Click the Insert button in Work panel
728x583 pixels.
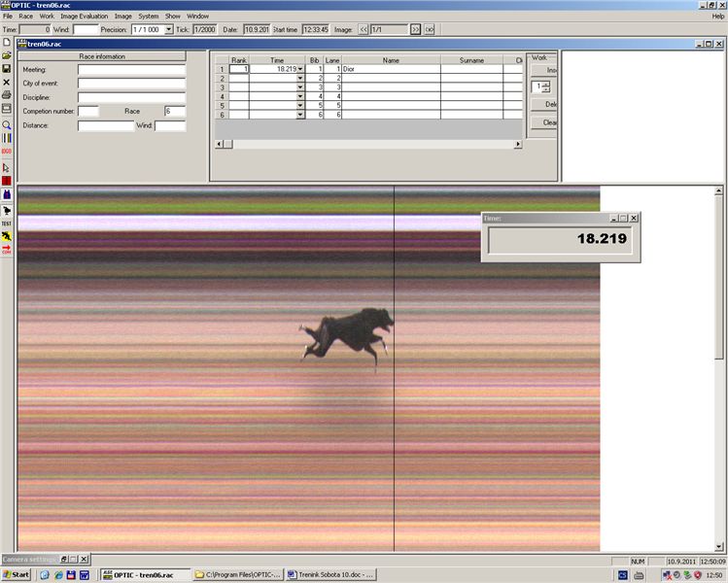(x=544, y=70)
